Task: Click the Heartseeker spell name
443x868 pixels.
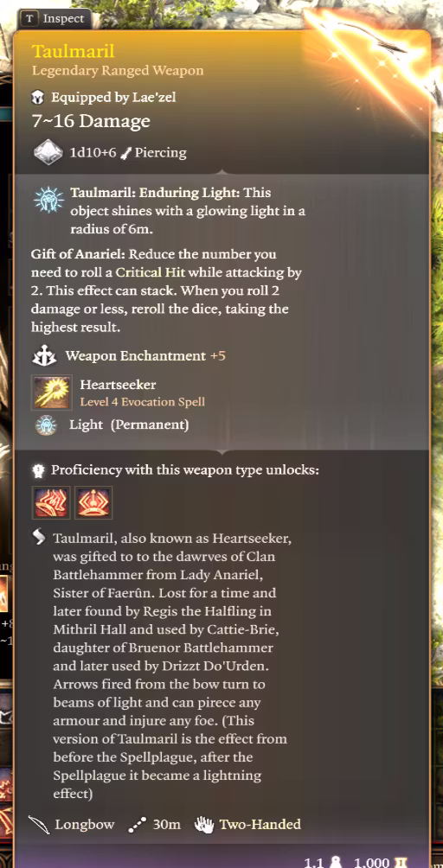Action: [118, 384]
